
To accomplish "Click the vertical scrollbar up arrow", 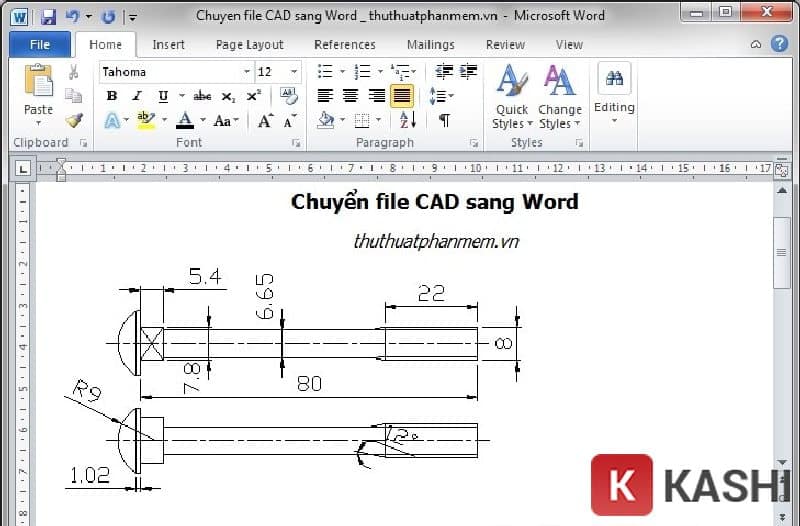I will pos(782,191).
